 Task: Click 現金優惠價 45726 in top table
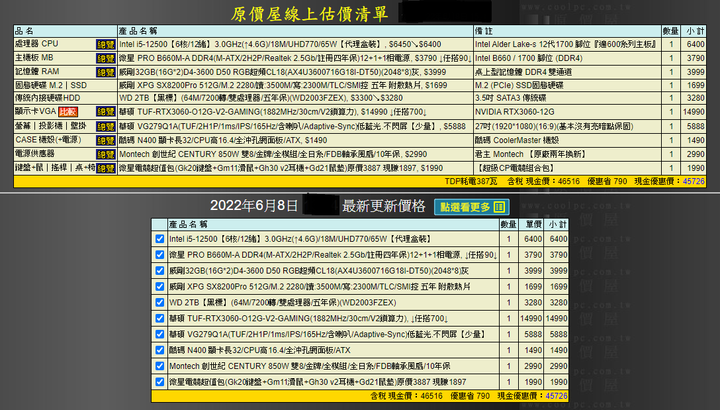coord(669,181)
